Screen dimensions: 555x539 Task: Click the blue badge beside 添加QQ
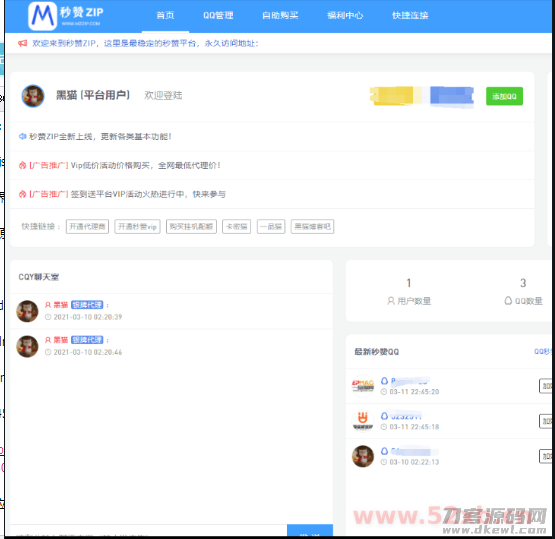452,96
